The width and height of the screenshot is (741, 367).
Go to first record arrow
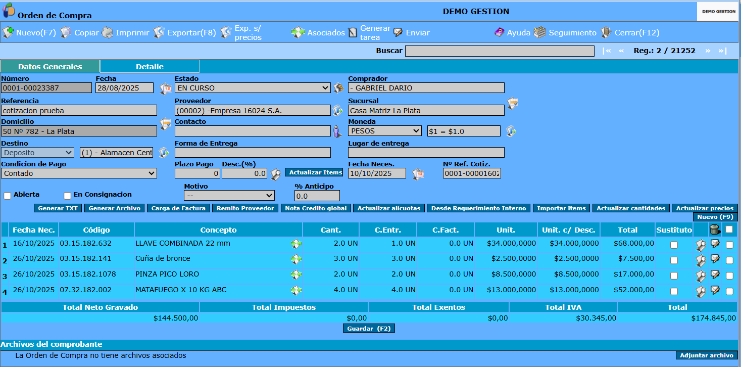608,51
